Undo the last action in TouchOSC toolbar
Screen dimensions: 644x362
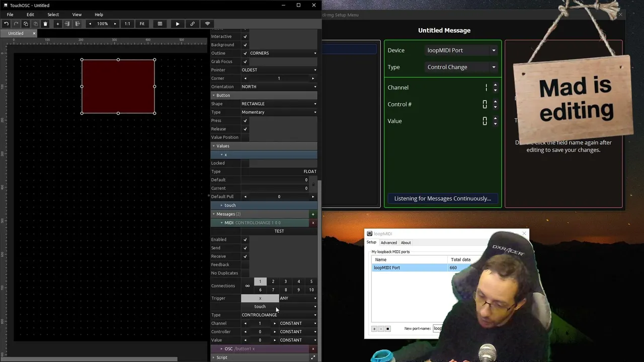coord(6,24)
